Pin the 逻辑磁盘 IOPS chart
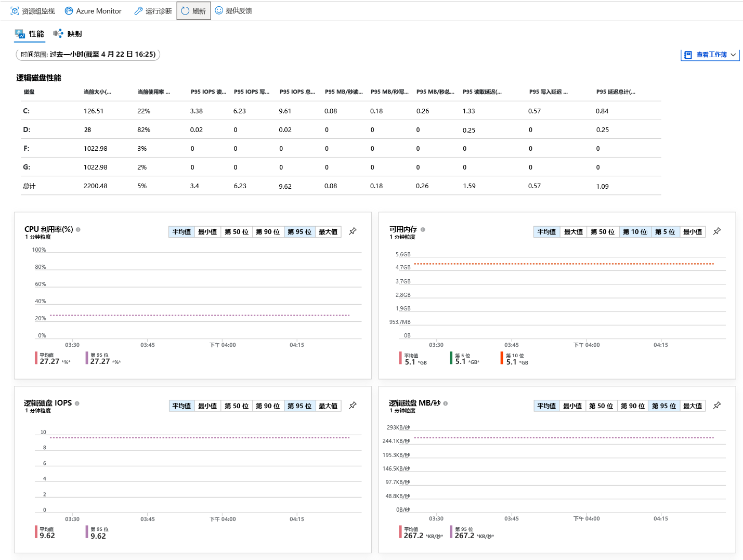This screenshot has width=743, height=560. [353, 405]
